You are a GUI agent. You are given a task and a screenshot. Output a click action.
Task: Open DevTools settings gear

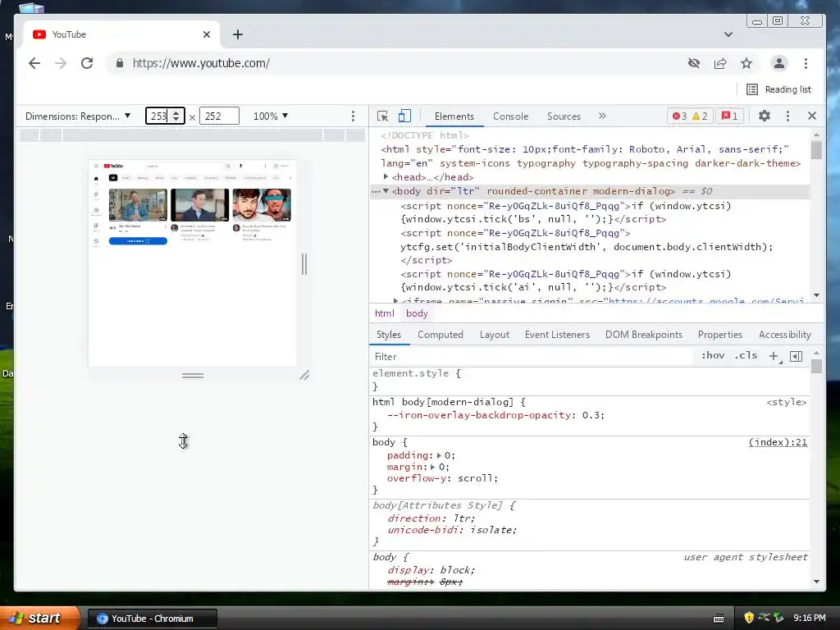765,116
